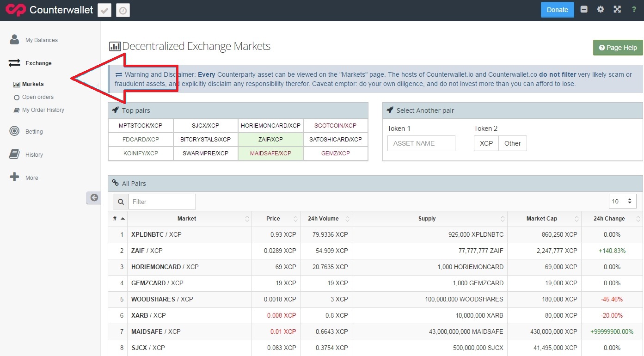Screen dimensions: 644x356
Task: Select the MAIDSAFE/XCP top pair cell
Action: [270, 153]
